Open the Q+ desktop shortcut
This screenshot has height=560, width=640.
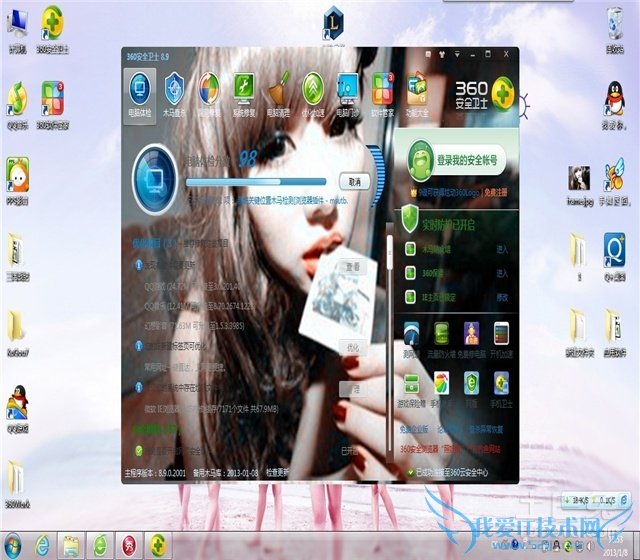tap(614, 258)
